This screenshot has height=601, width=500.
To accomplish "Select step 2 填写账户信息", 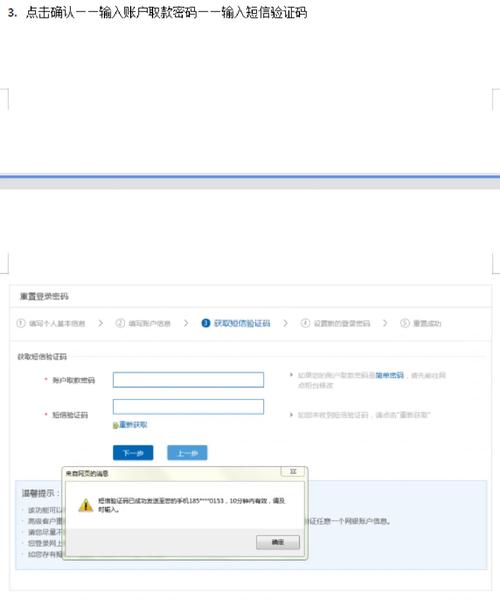I will [143, 323].
